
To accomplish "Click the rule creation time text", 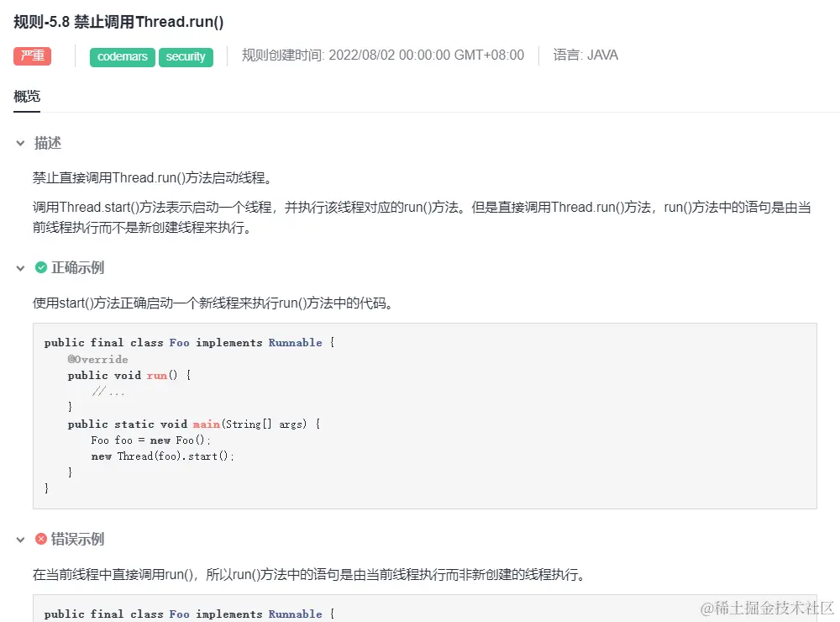I will (383, 55).
